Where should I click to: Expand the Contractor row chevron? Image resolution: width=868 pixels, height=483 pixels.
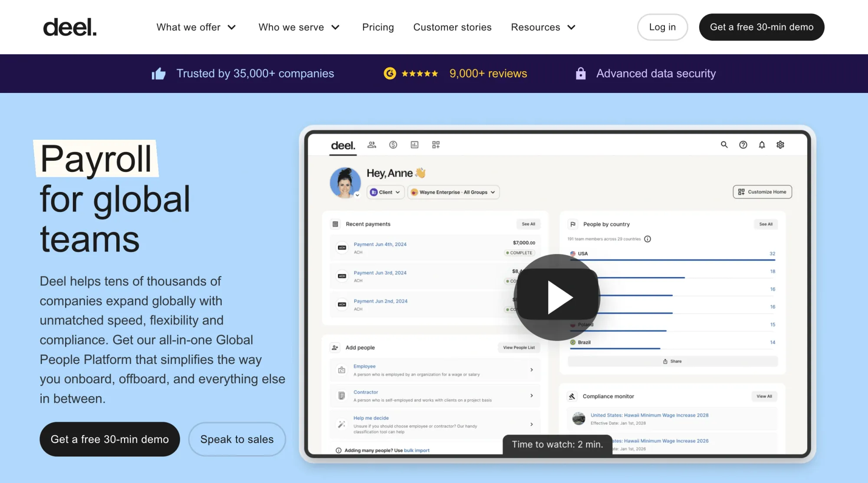(532, 396)
